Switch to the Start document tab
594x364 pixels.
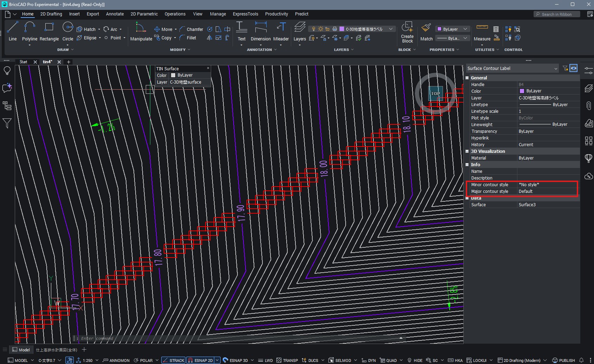click(24, 62)
